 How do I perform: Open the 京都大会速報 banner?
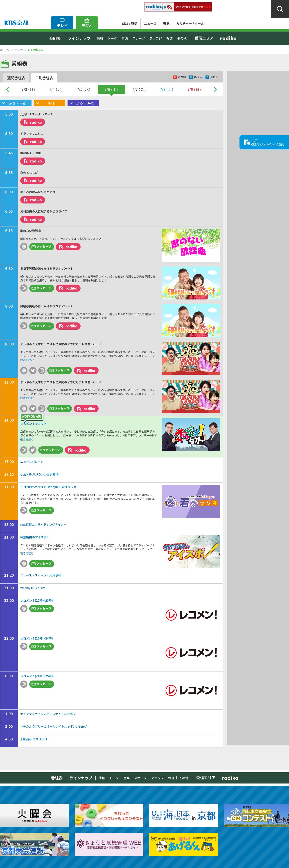34,844
